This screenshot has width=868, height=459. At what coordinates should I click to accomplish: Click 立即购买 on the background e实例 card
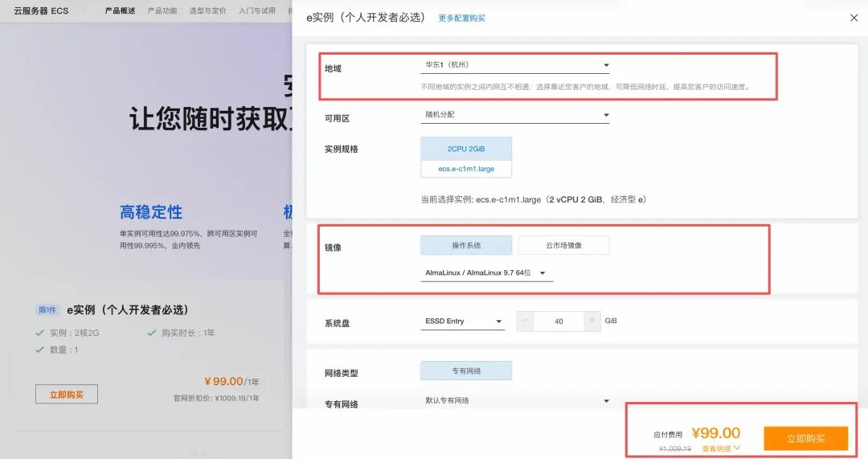pyautogui.click(x=67, y=394)
